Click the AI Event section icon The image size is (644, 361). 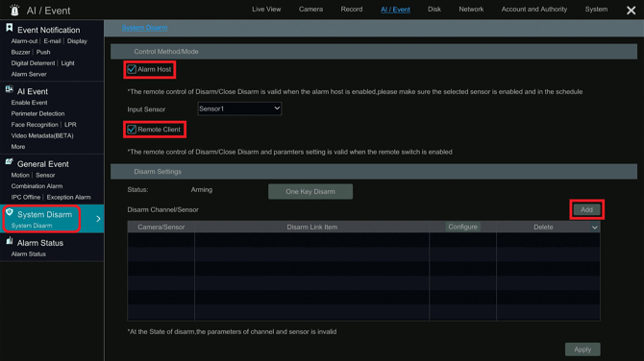[x=9, y=89]
